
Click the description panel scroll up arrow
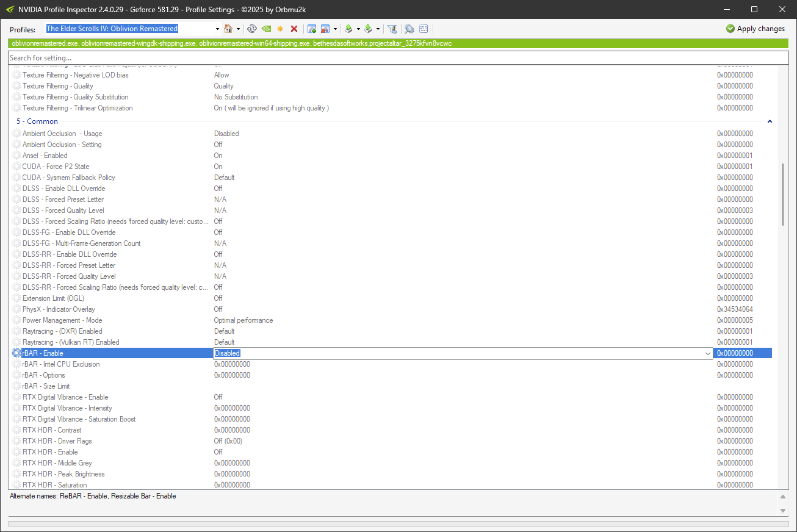pos(783,497)
